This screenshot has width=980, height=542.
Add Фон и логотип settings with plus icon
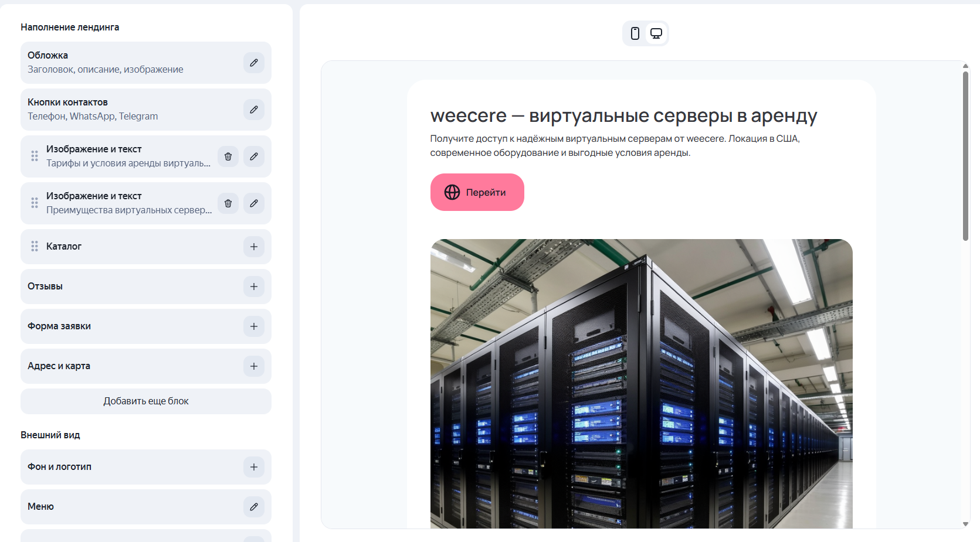[254, 467]
